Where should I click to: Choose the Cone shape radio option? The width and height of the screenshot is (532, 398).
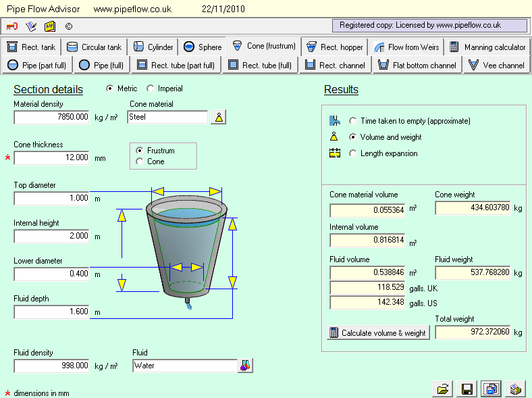click(x=140, y=161)
